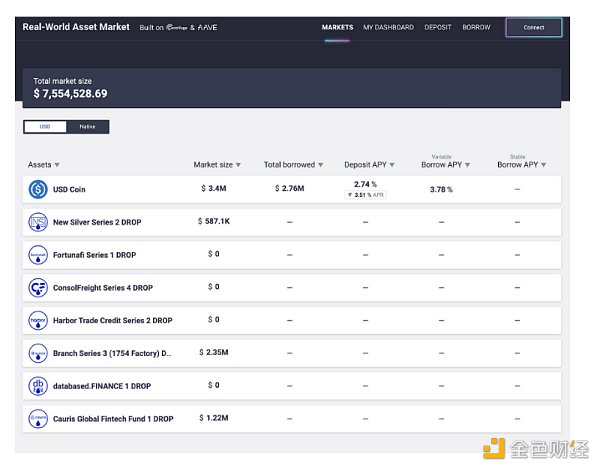
Task: Click the total market size value $7,554,528.69
Action: coord(70,93)
